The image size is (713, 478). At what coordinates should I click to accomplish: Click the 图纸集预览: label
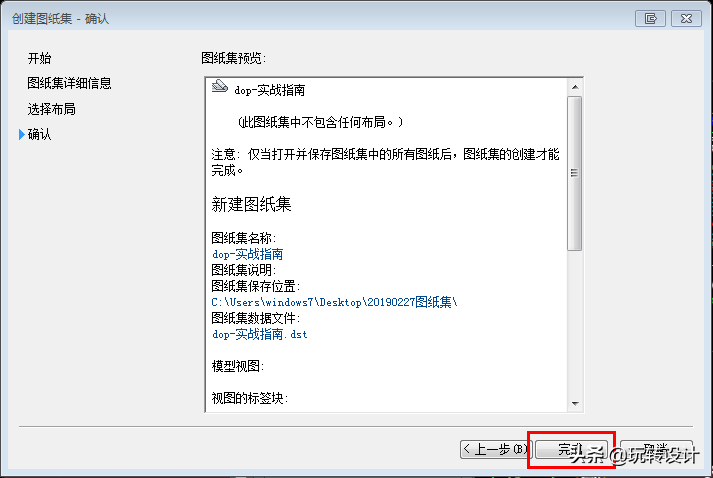click(234, 58)
